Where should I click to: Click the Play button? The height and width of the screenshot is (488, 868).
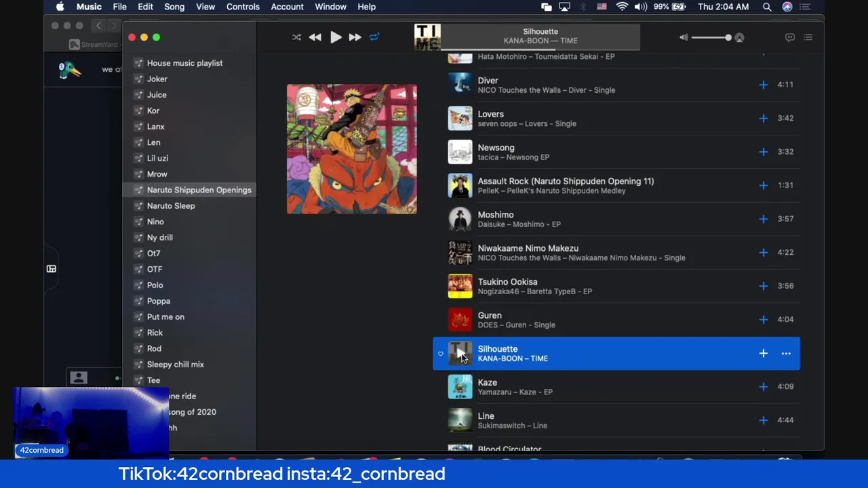(336, 37)
